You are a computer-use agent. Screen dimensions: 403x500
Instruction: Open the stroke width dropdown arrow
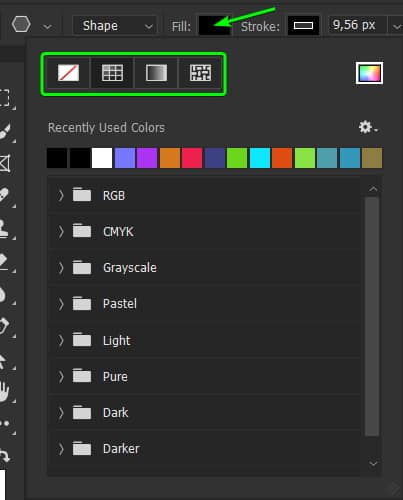396,26
